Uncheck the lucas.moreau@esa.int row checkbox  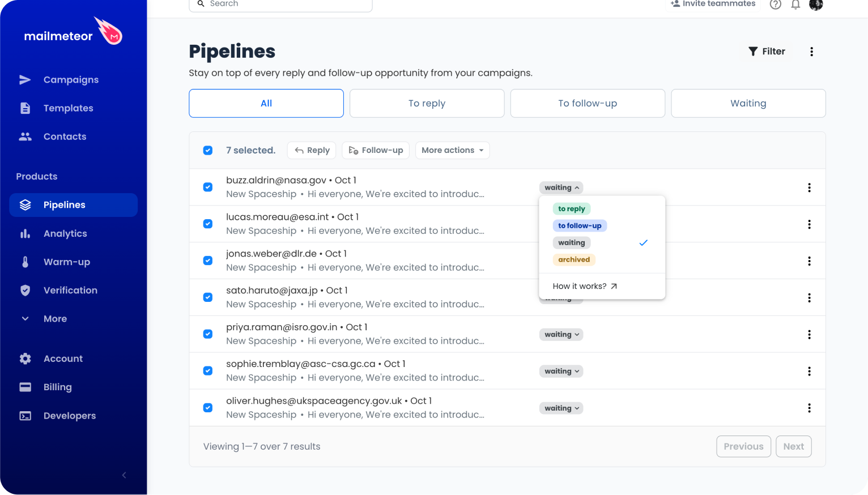(x=208, y=224)
